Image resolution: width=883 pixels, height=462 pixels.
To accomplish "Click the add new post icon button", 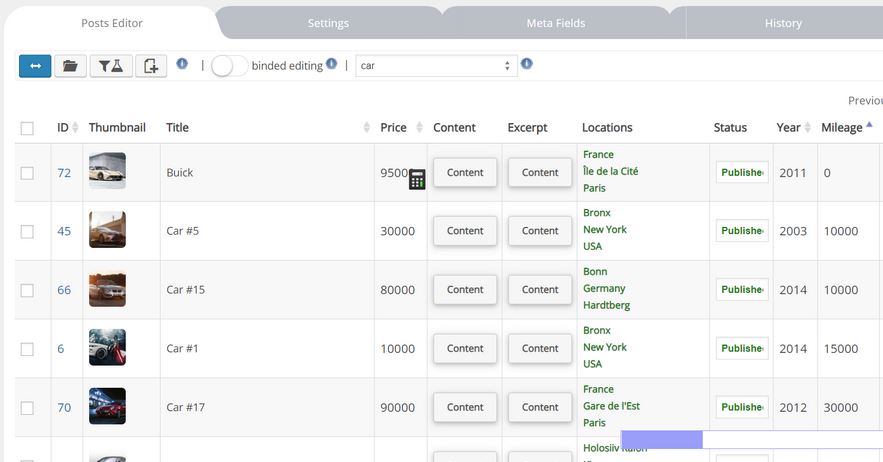I will click(151, 66).
